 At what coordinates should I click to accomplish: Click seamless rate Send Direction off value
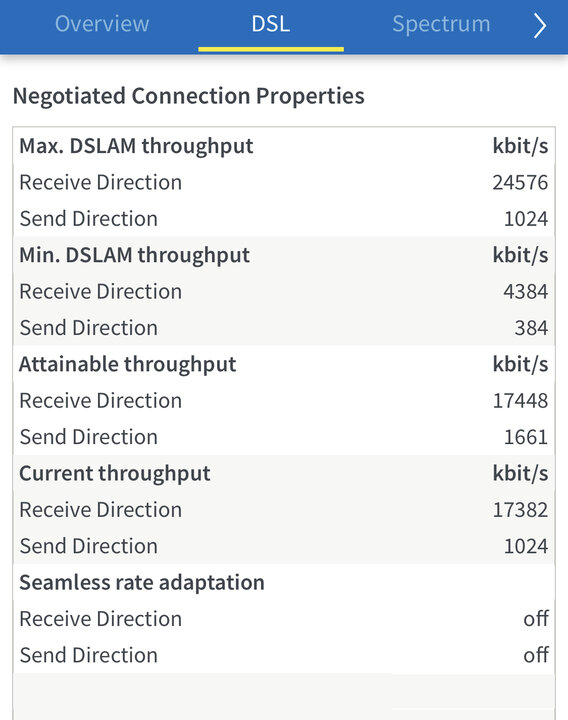click(x=536, y=655)
